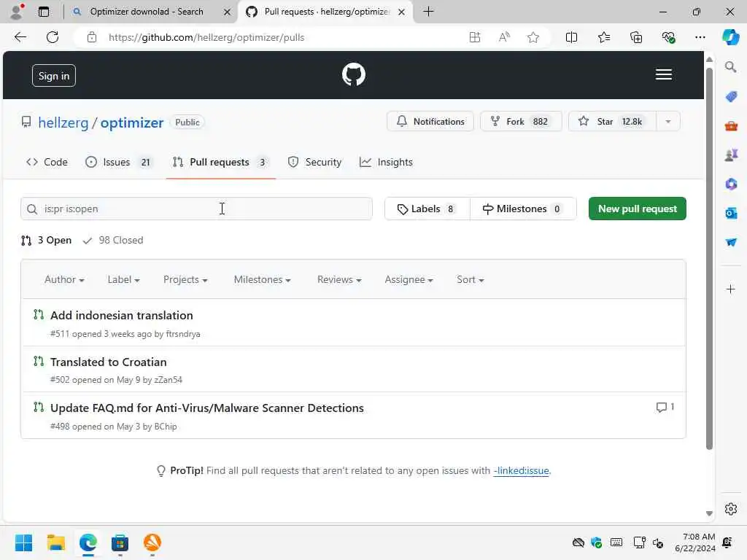This screenshot has width=747, height=560.
Task: Click the Read aloud icon
Action: [504, 37]
